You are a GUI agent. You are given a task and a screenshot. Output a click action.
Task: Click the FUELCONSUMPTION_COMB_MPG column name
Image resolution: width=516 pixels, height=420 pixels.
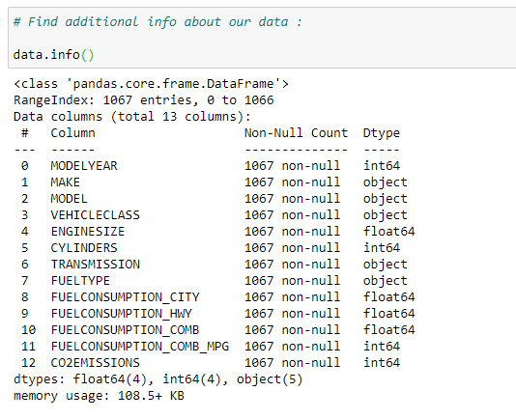pyautogui.click(x=140, y=347)
